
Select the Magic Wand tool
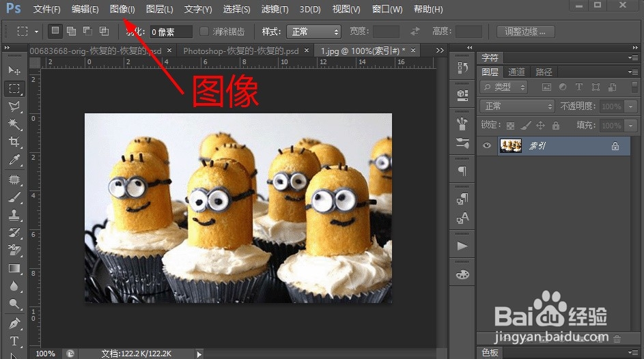[14, 124]
